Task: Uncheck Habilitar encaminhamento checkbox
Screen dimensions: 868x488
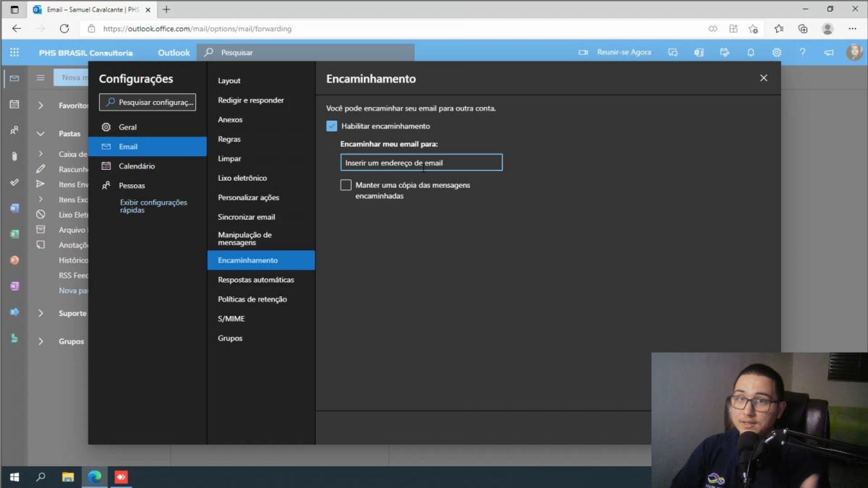Action: click(332, 126)
